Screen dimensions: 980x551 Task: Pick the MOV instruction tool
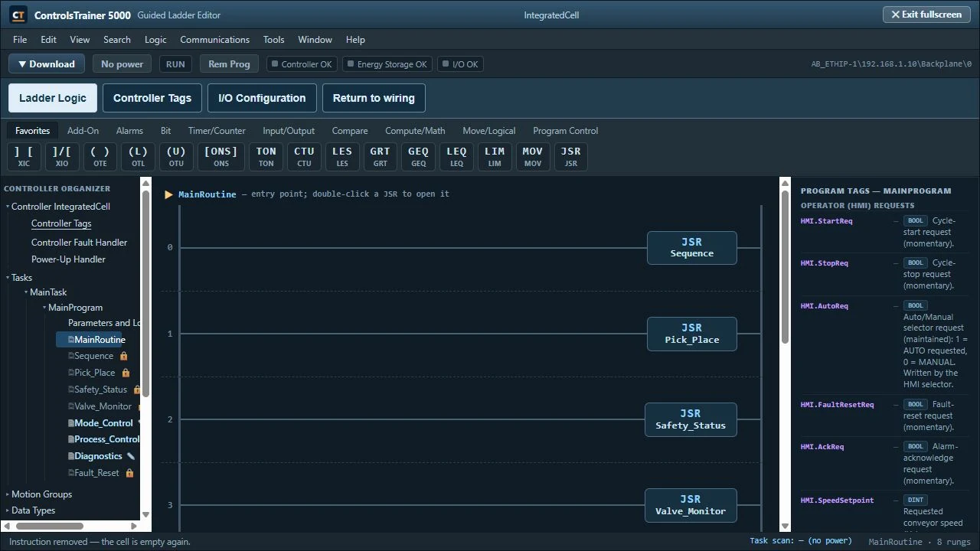point(532,156)
